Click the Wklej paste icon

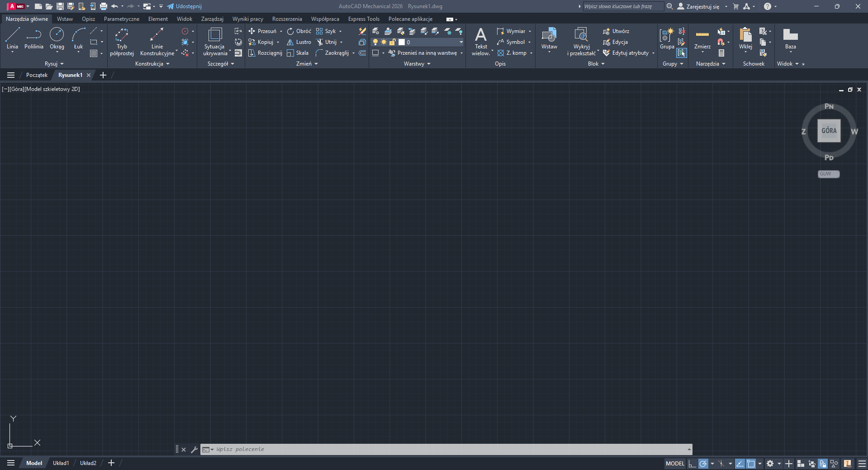click(745, 38)
